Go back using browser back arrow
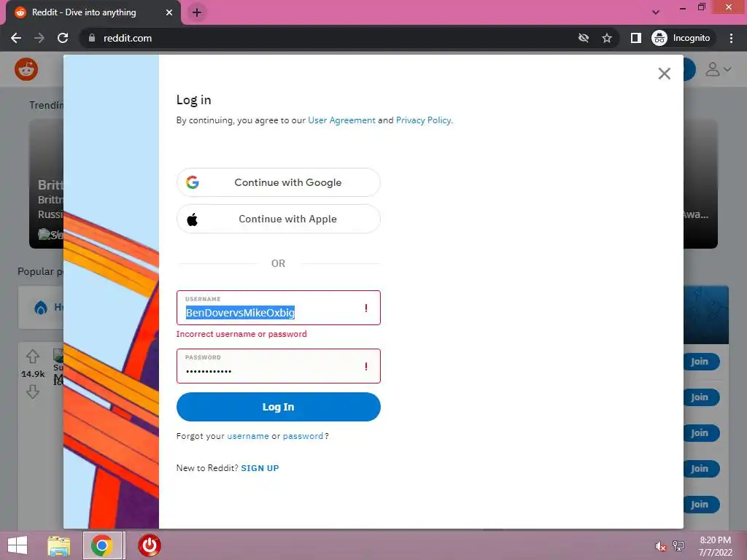This screenshot has width=747, height=560. (16, 38)
